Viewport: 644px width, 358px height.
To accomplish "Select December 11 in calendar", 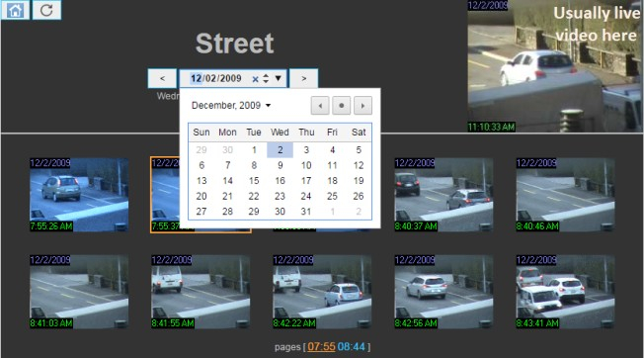I will (x=332, y=165).
